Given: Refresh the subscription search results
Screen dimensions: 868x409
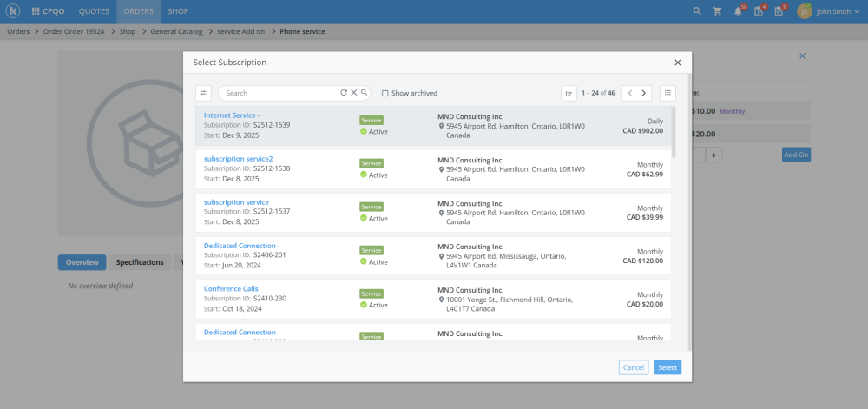Looking at the screenshot, I should [x=343, y=92].
